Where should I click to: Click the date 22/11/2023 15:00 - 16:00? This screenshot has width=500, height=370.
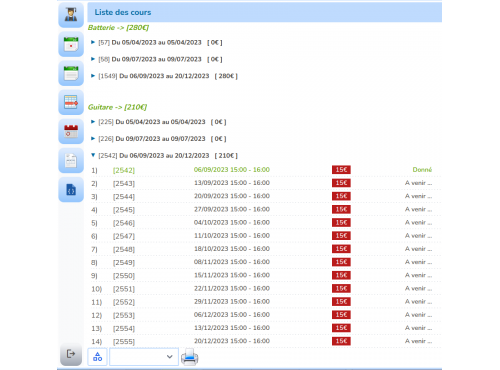click(x=232, y=288)
